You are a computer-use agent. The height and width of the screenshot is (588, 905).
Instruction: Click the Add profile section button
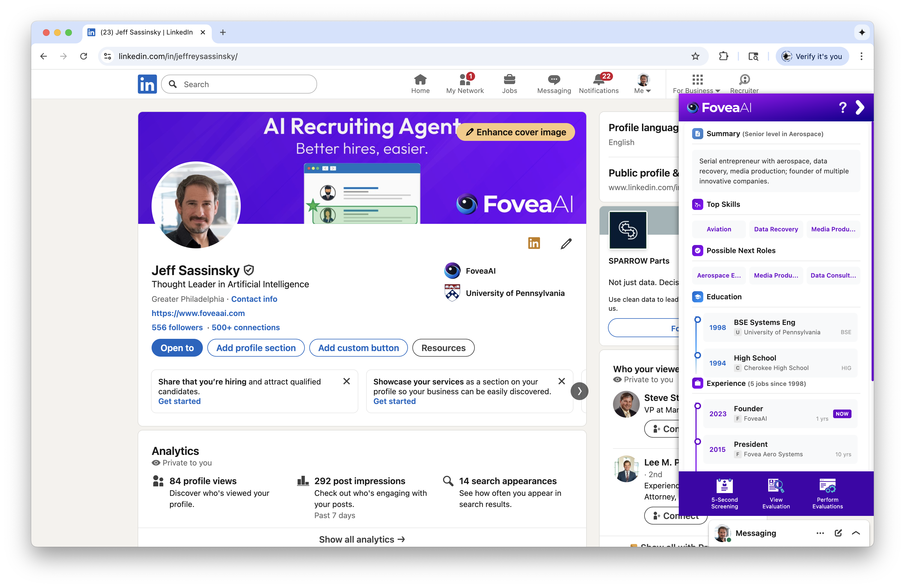click(x=256, y=348)
